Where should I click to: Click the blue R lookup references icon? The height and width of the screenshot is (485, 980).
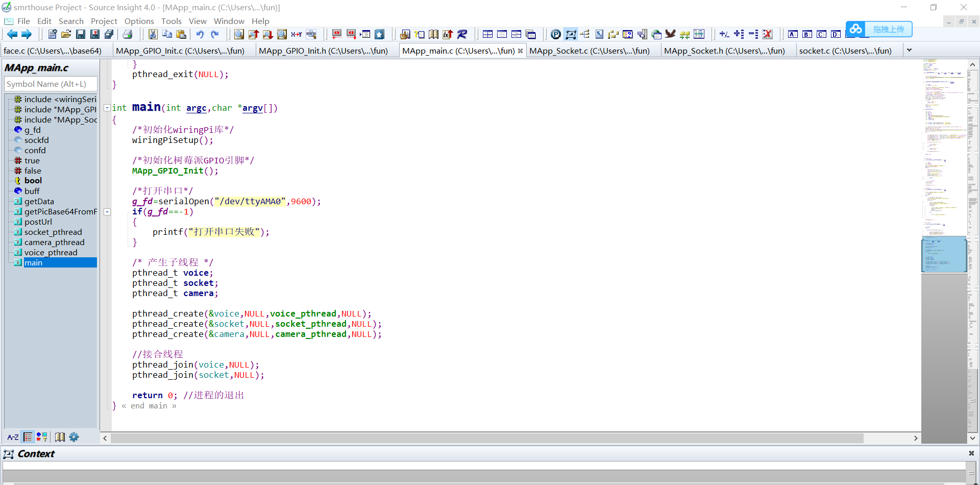[x=462, y=34]
